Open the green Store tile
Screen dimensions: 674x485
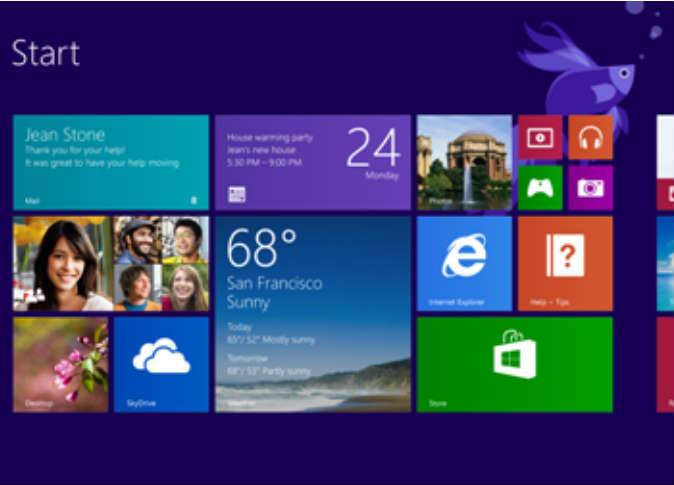point(514,365)
